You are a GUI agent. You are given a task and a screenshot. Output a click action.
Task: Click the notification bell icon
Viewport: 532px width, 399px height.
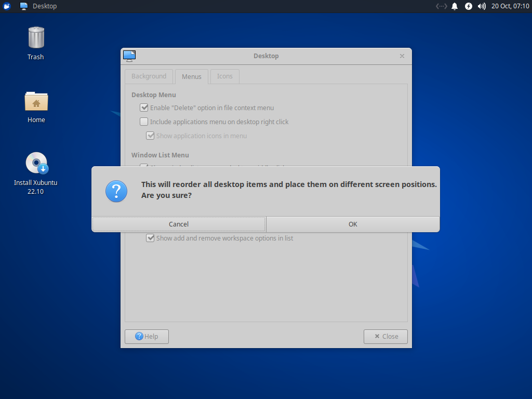(455, 6)
